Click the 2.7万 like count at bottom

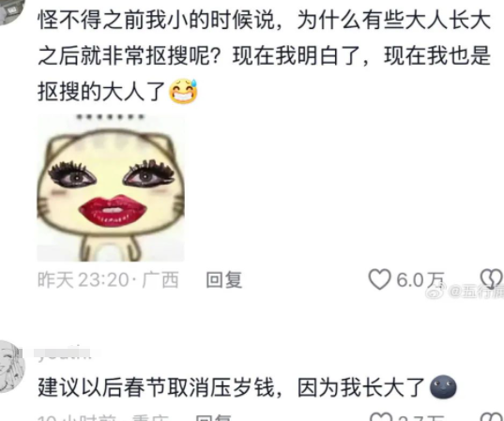(421, 417)
